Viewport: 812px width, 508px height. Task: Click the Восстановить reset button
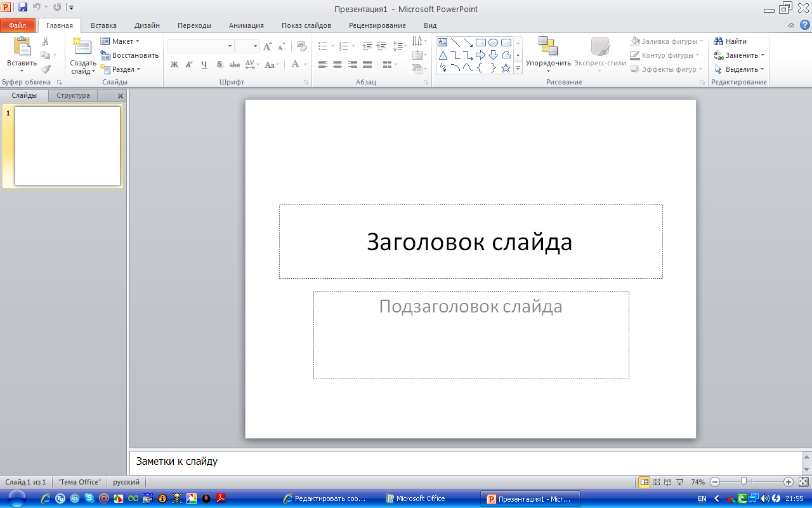129,55
